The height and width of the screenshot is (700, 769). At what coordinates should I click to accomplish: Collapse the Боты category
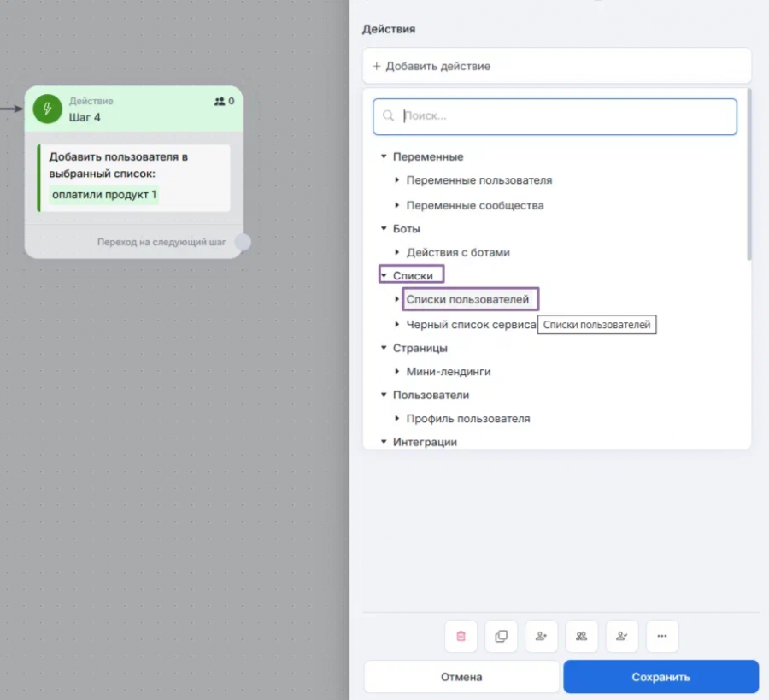click(384, 228)
